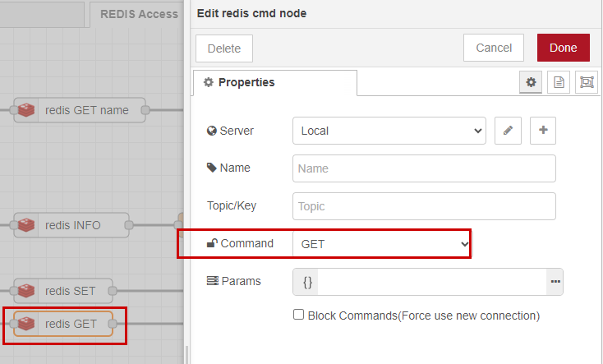Click output port of redis SET node
603x364 pixels.
tap(113, 291)
